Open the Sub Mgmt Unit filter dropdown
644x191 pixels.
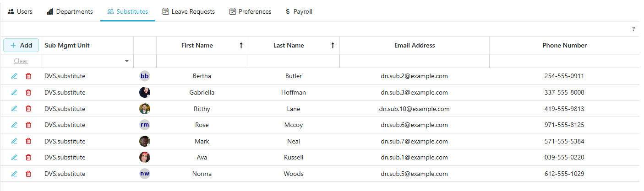[x=127, y=61]
